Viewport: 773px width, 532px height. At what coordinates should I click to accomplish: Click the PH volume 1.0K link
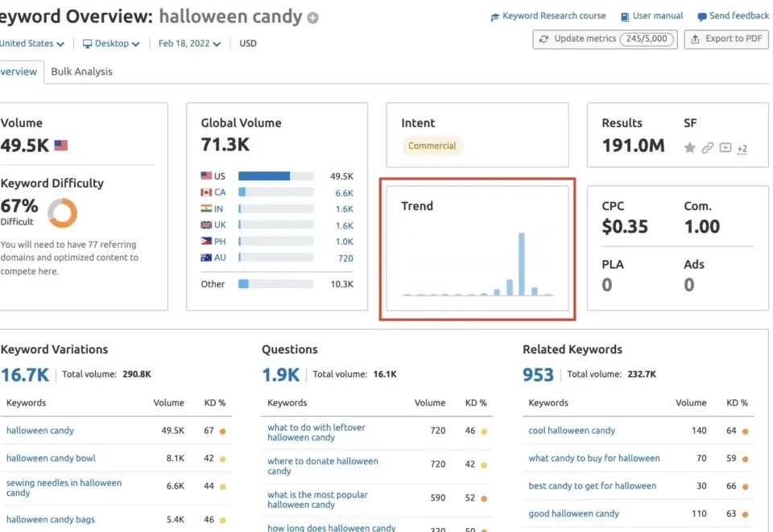click(x=344, y=241)
